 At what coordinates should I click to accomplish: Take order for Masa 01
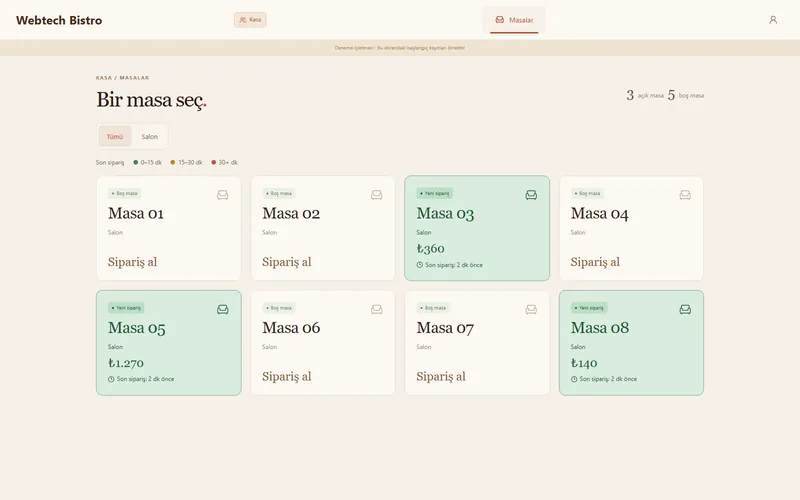[133, 262]
